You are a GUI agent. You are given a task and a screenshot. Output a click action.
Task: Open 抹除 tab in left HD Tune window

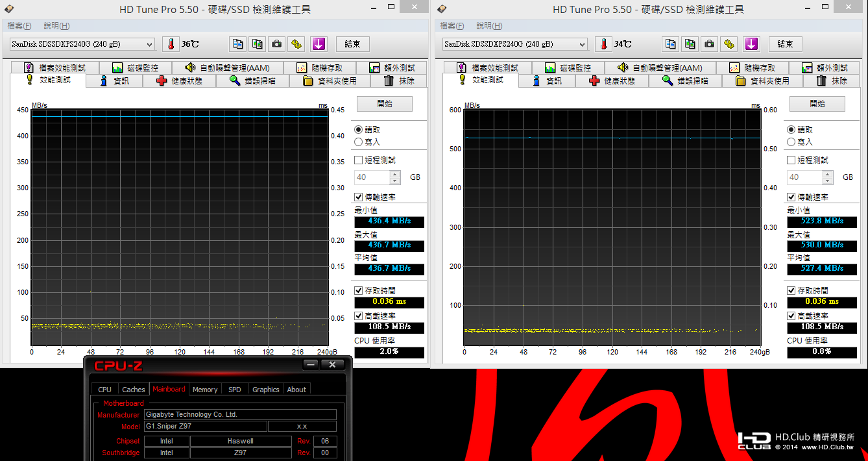point(399,81)
